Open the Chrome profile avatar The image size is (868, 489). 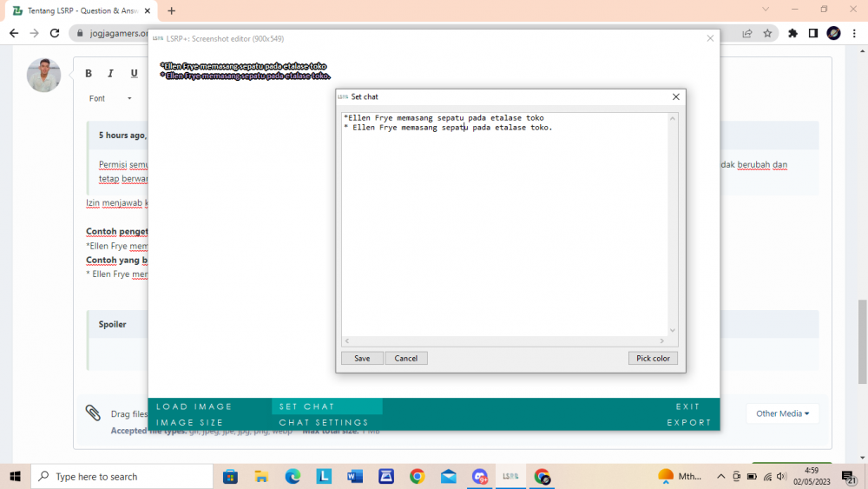[x=833, y=33]
